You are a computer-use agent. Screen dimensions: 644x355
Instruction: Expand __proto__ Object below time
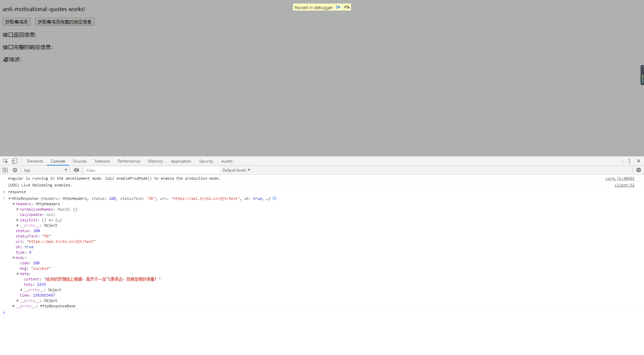tap(17, 301)
